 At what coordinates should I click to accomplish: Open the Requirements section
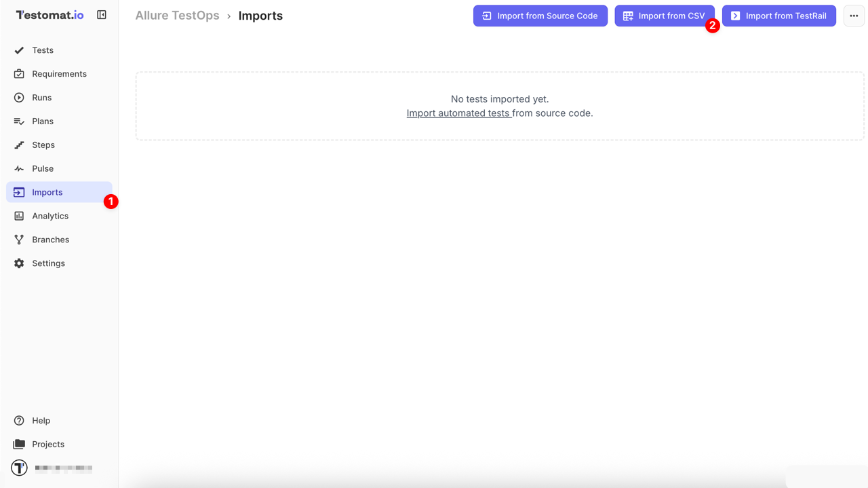pyautogui.click(x=60, y=73)
